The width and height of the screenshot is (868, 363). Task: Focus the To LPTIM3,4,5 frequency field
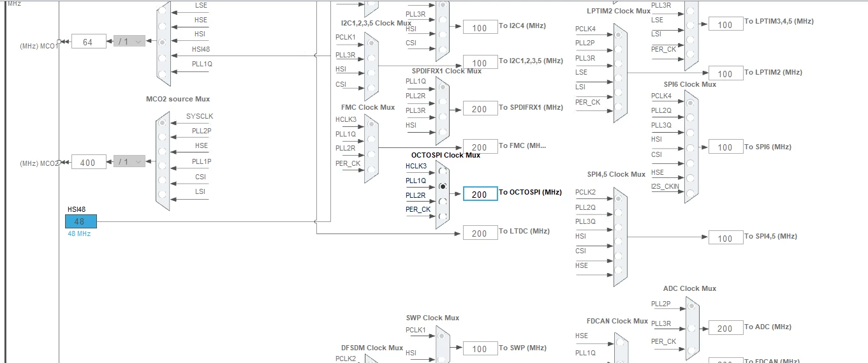pyautogui.click(x=726, y=24)
